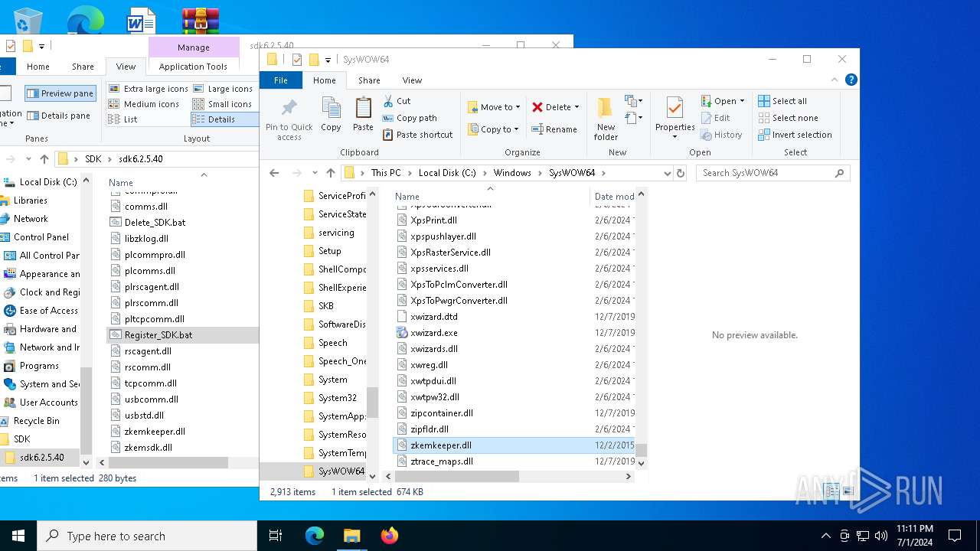Choose Small icons layout
This screenshot has width=980, height=551.
pos(223,104)
